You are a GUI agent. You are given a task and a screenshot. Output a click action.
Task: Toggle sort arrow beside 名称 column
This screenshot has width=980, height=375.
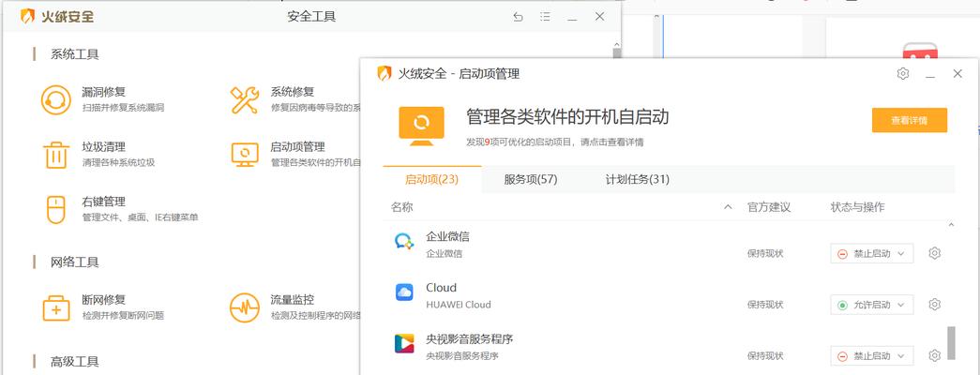pyautogui.click(x=728, y=207)
